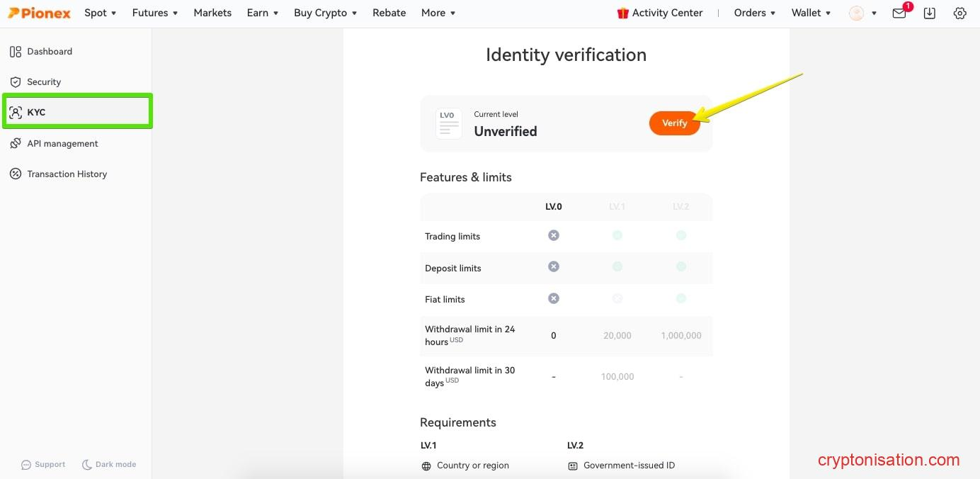Select the LV.1 column header
Viewport: 980px width, 479px height.
coord(617,207)
